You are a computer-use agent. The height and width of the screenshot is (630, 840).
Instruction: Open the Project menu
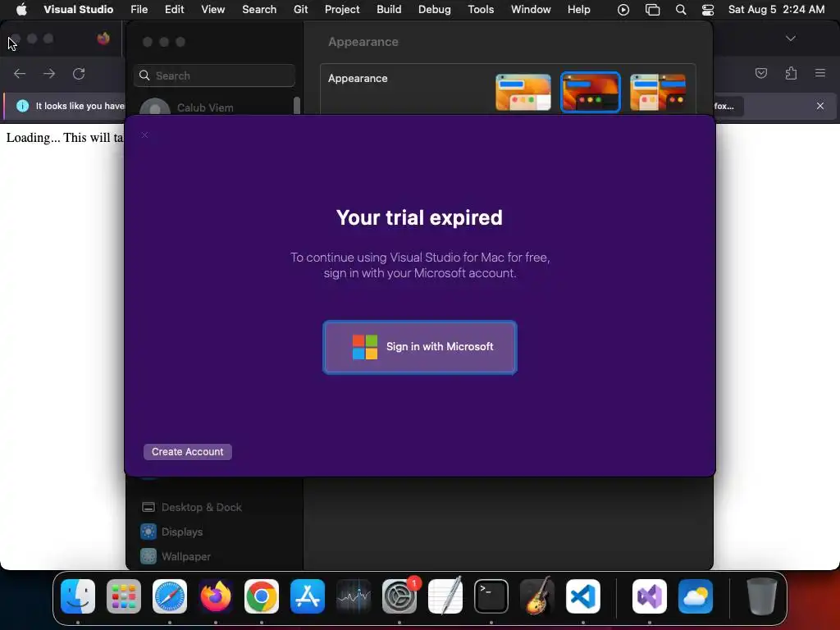click(x=342, y=9)
